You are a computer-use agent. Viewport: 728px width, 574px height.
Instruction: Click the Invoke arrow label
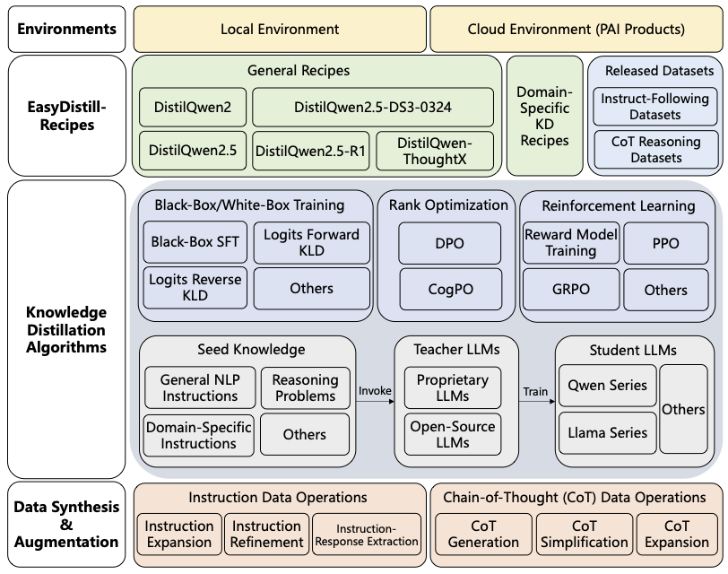pyautogui.click(x=375, y=391)
